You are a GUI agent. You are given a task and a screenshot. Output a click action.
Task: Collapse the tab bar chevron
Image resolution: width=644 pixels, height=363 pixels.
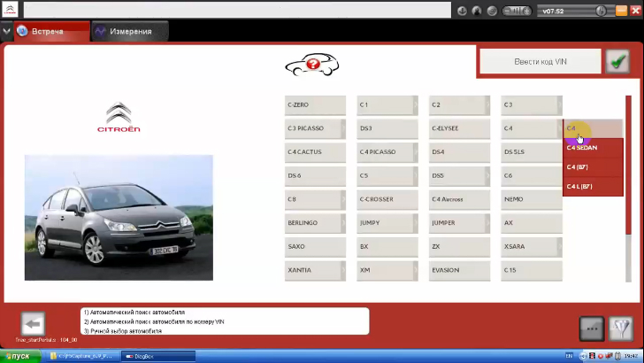click(6, 31)
